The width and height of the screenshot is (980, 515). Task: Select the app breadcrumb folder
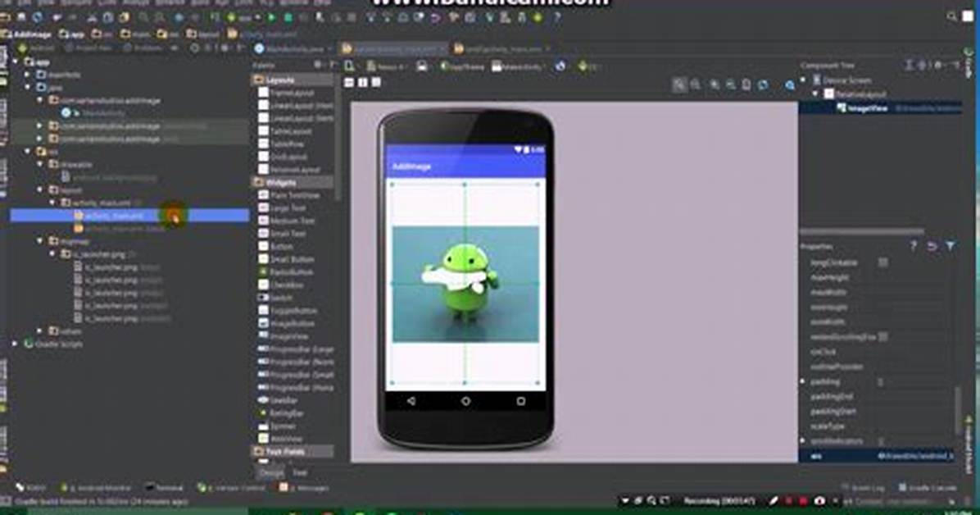(71, 34)
